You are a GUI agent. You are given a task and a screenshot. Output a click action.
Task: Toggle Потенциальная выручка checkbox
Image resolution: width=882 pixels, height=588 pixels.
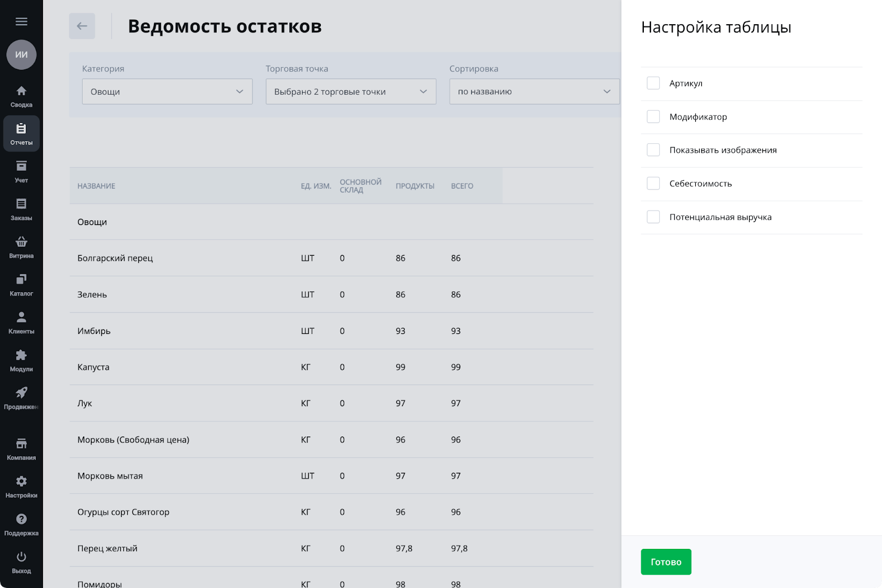click(x=653, y=217)
